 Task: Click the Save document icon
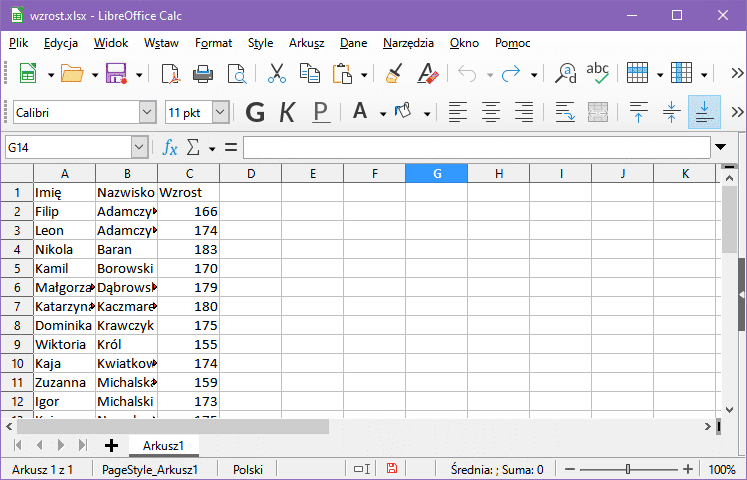click(x=115, y=74)
